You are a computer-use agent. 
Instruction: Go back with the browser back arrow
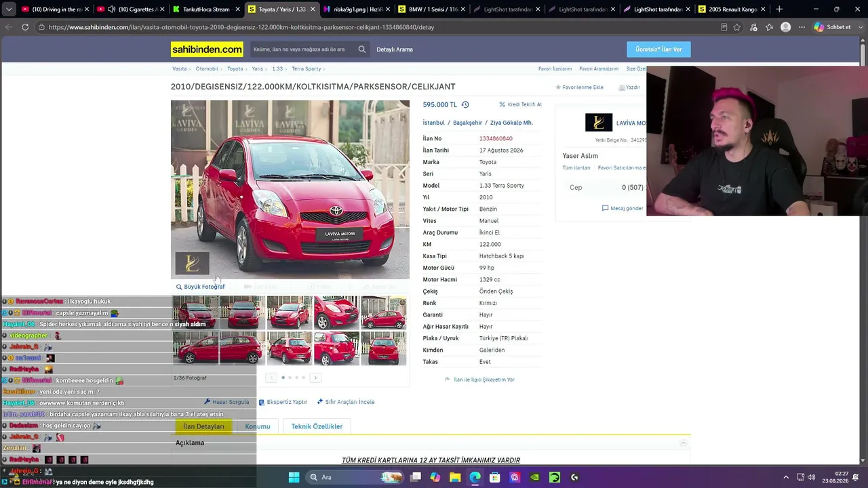tap(9, 27)
